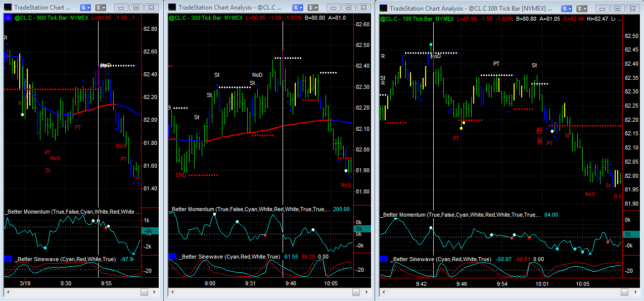644x301 pixels.
Task: Click the red 'NoS' label at the bottom of the 300 Tick chart
Action: click(x=346, y=185)
